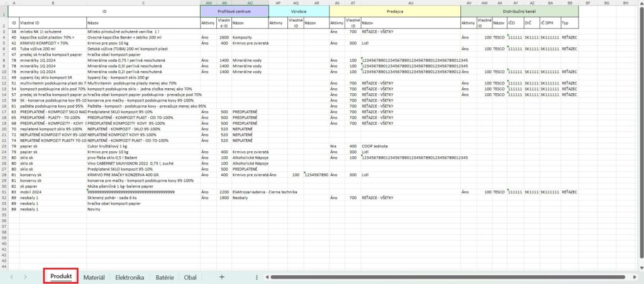644x284 pixels.
Task: Select the yellow Predajca header cell
Action: coord(394,11)
